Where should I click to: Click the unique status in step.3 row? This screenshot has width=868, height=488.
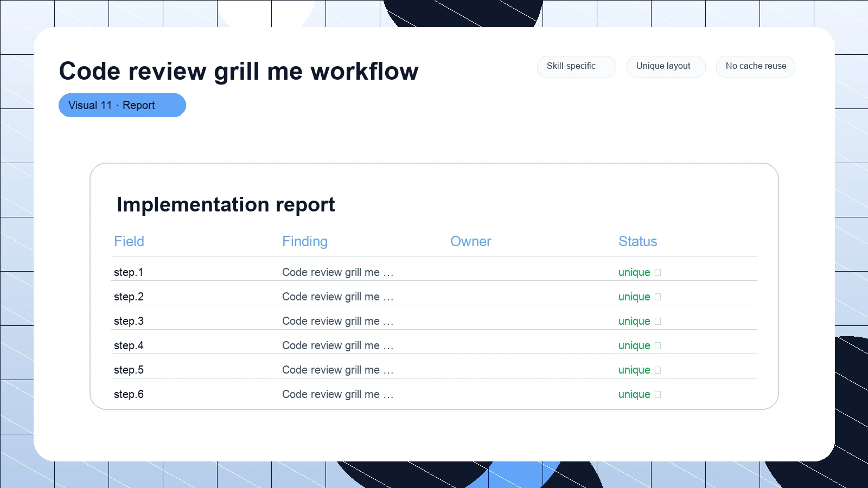(634, 321)
